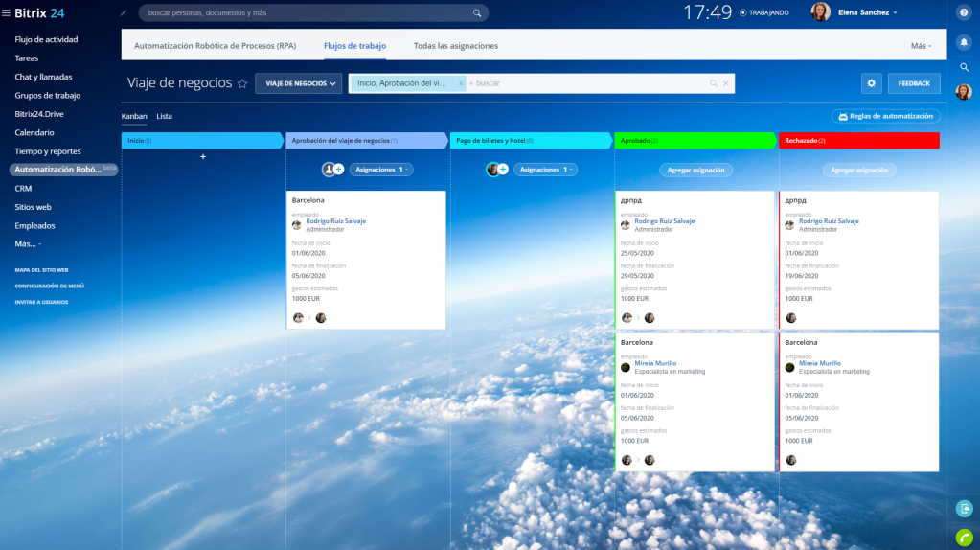Viewport: 980px width, 550px height.
Task: Expand the Viaje de negocios dropdown
Action: point(298,83)
